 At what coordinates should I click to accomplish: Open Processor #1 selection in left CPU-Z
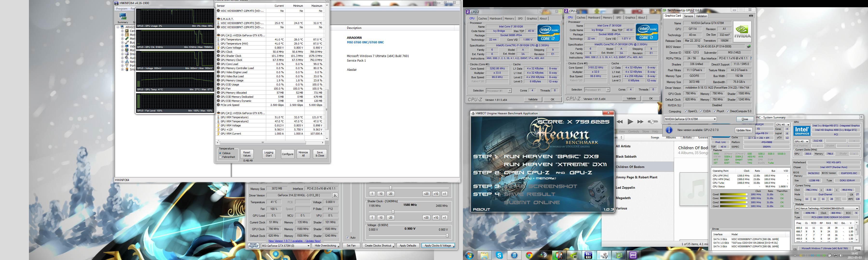(x=499, y=91)
